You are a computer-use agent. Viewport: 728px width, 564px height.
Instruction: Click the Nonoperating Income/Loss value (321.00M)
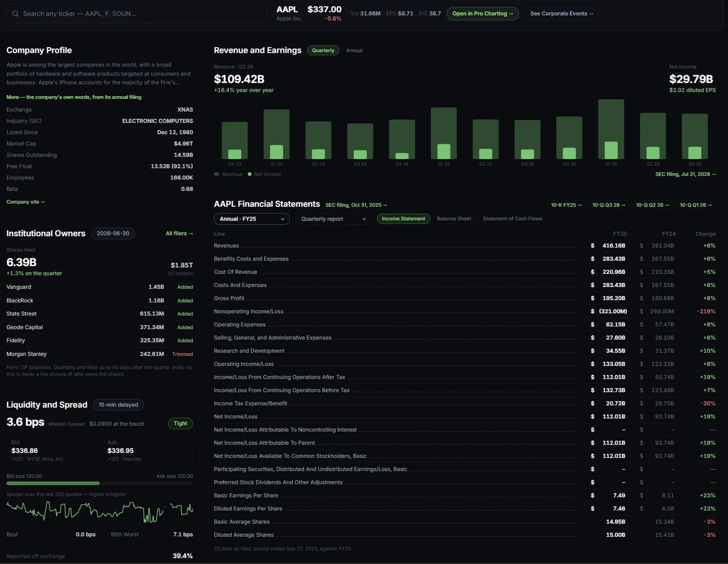tap(613, 311)
